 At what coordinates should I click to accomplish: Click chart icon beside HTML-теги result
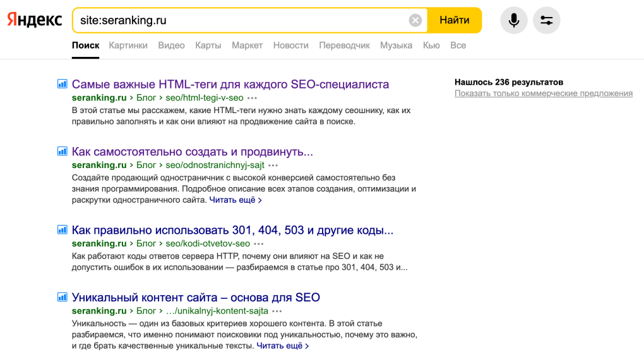coord(63,84)
